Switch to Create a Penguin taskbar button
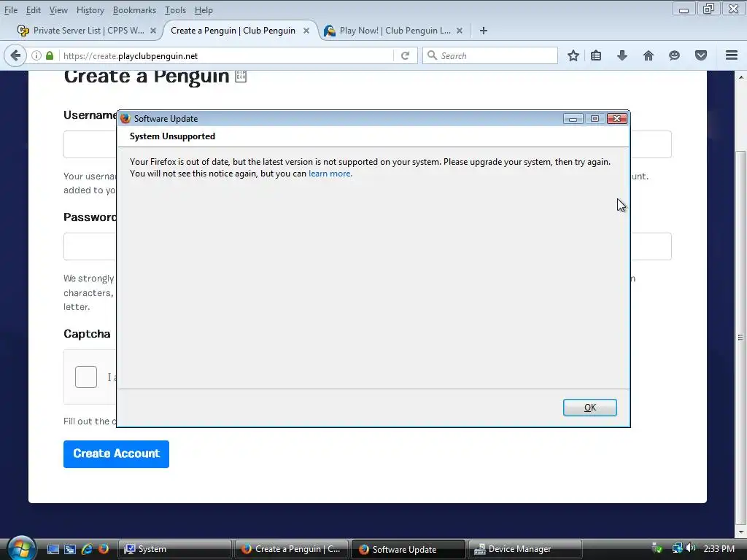747x560 pixels. pos(292,549)
